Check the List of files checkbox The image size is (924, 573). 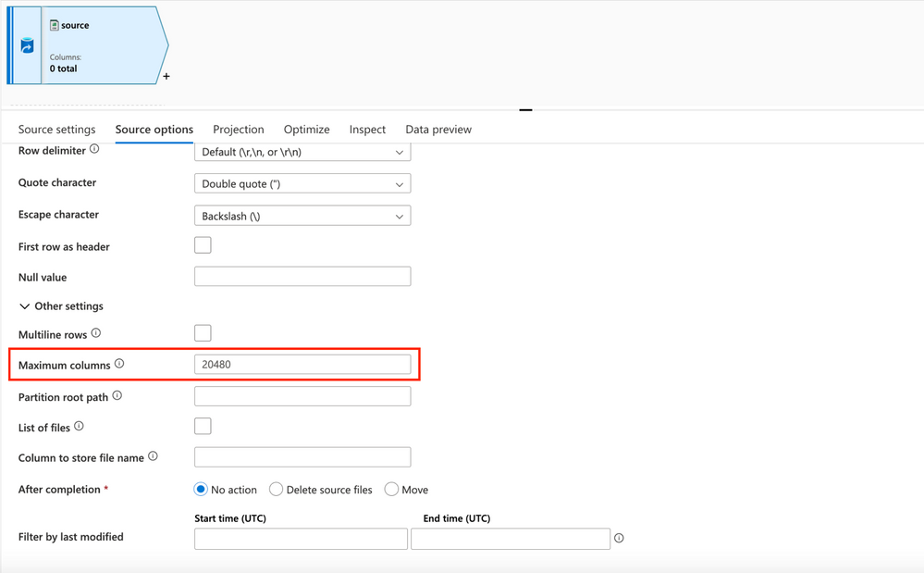tap(203, 426)
